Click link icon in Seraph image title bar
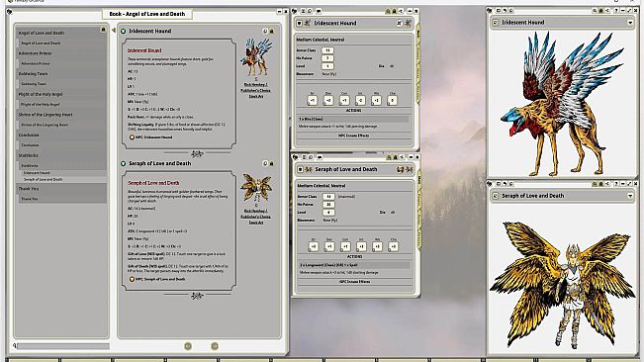The height and width of the screenshot is (362, 644). [x=496, y=196]
